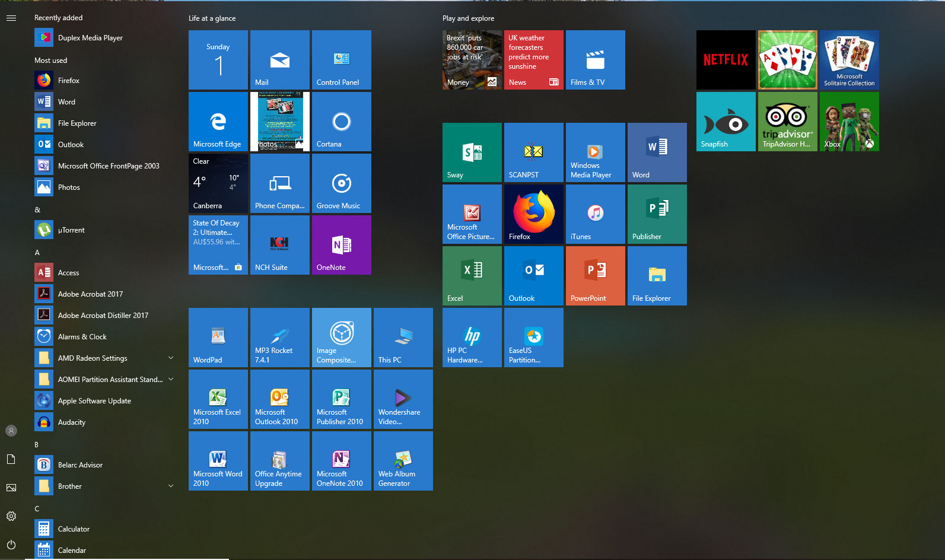Viewport: 945px width, 560px height.
Task: Open the Netflix tile
Action: (726, 60)
